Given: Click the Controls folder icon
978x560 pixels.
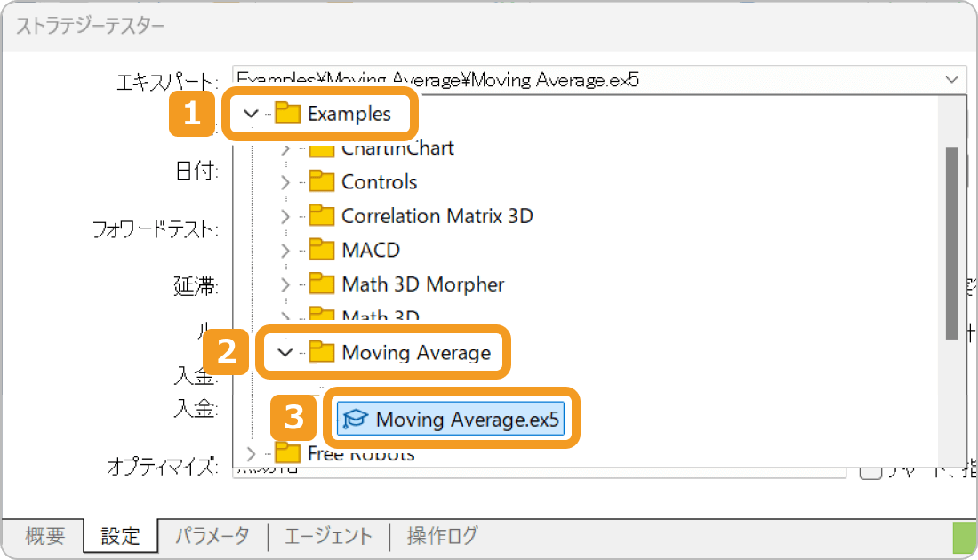Looking at the screenshot, I should click(322, 181).
